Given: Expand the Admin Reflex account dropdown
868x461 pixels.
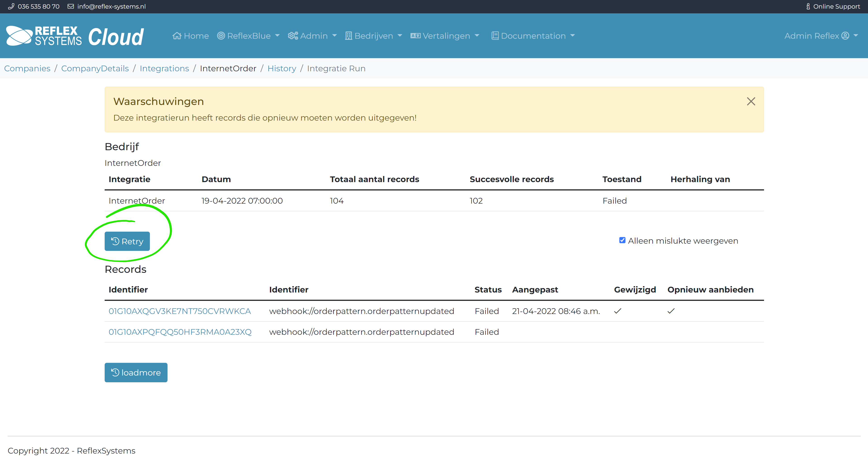Looking at the screenshot, I should (856, 36).
